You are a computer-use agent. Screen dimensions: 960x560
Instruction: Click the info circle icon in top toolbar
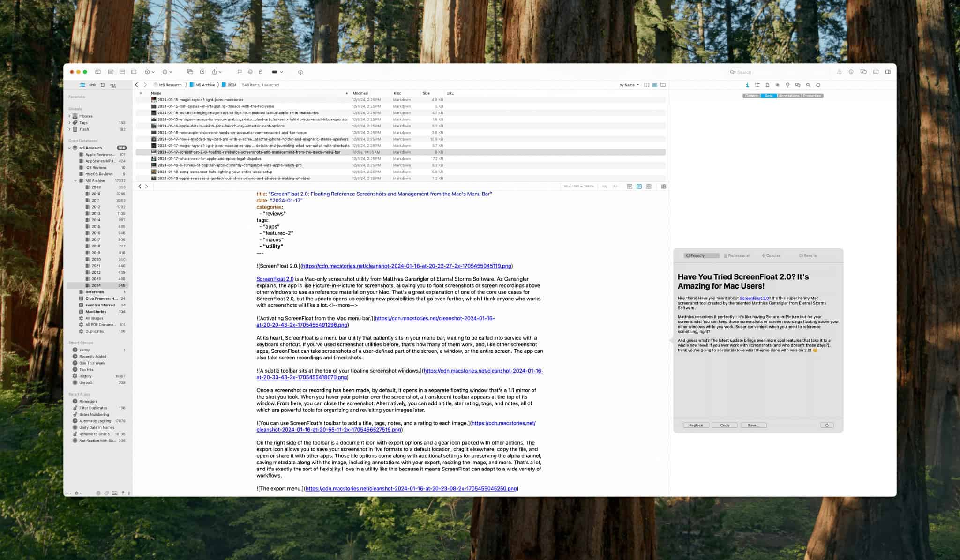tap(851, 72)
